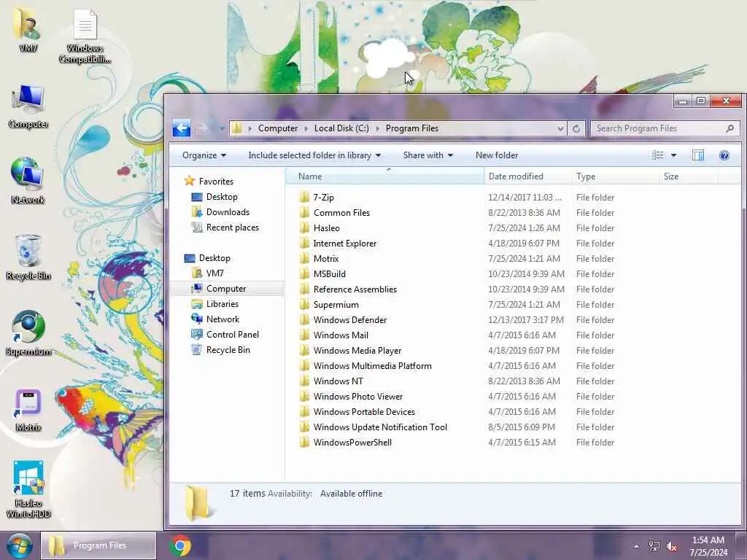Click Program Files in the breadcrumb

click(412, 128)
